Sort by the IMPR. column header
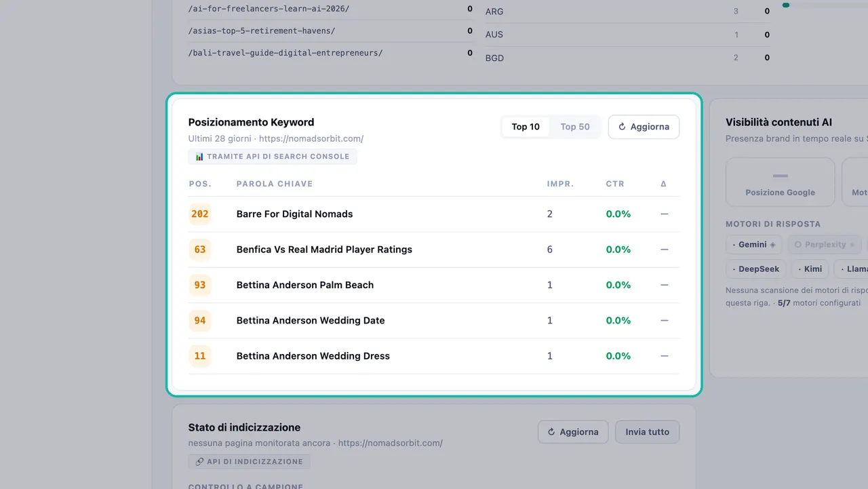Viewport: 868px width, 489px height. click(x=560, y=184)
